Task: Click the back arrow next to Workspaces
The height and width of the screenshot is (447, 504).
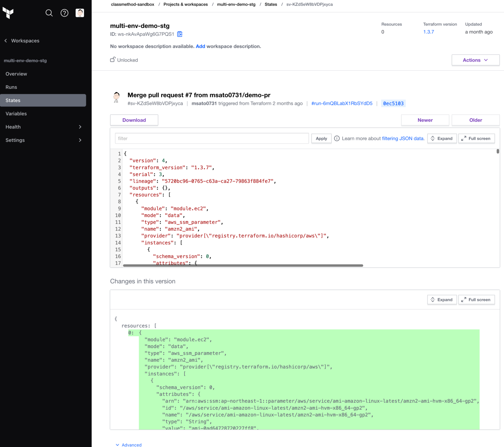Action: (x=5, y=40)
